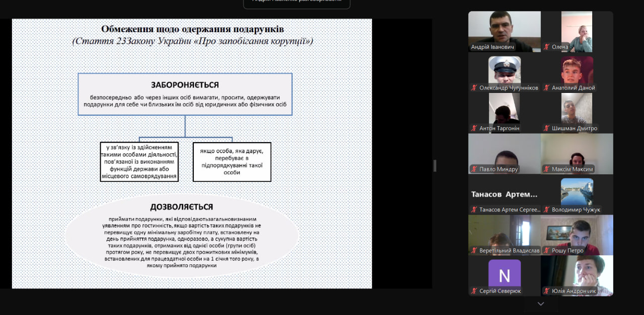The width and height of the screenshot is (644, 315).
Task: Click the italic subtitle citing Стаття 23
Action: pyautogui.click(x=192, y=41)
